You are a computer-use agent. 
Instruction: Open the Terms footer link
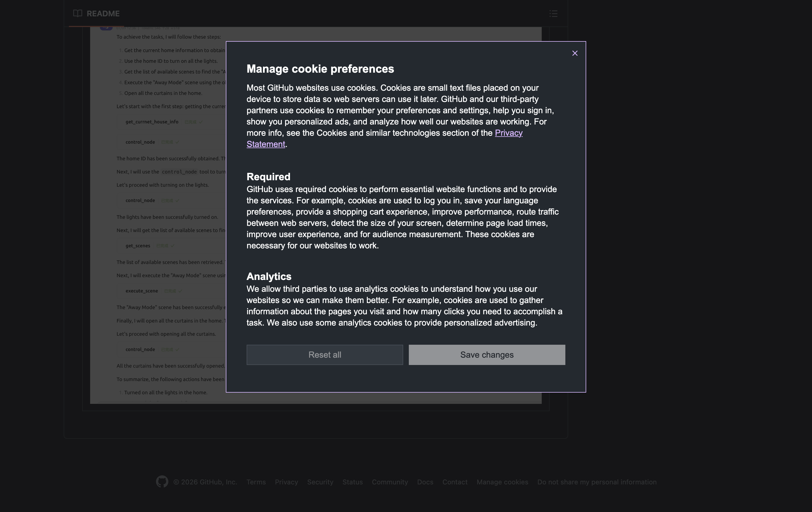[x=256, y=482]
